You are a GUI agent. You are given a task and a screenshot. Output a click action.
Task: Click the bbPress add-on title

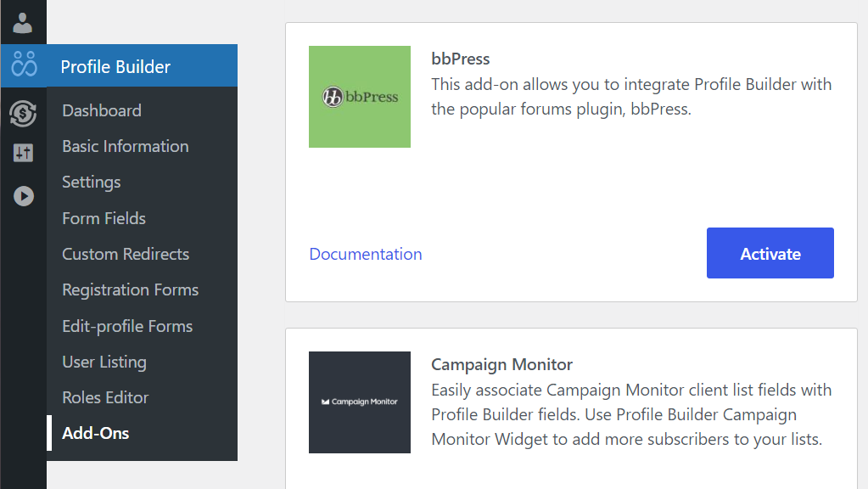pos(461,59)
